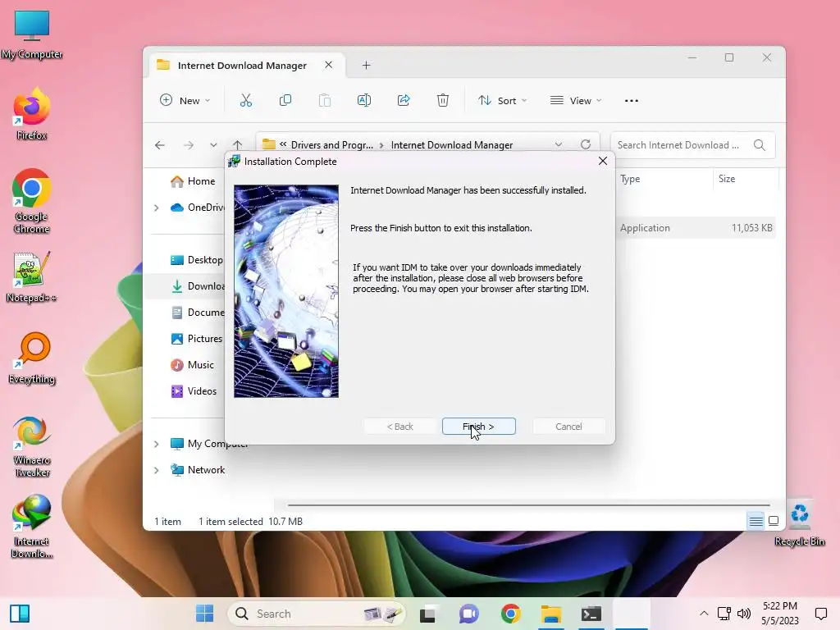Show hidden system tray icons

tap(704, 614)
